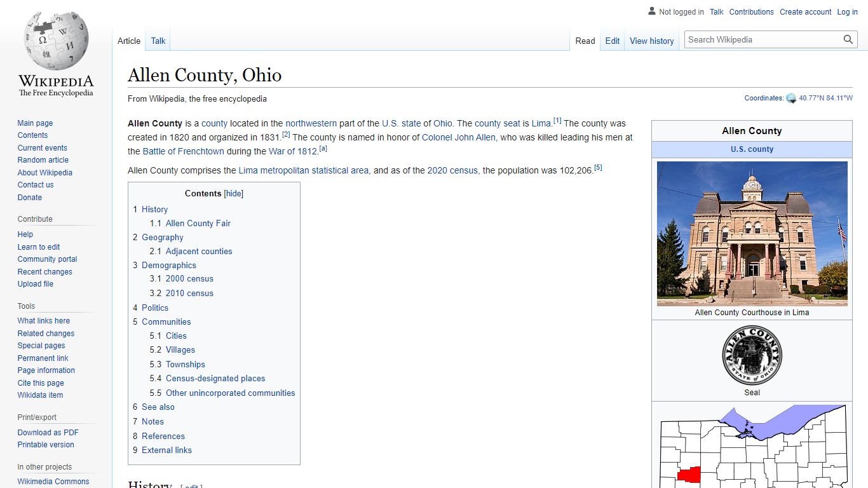
Task: Open Special pages
Action: [x=41, y=346]
